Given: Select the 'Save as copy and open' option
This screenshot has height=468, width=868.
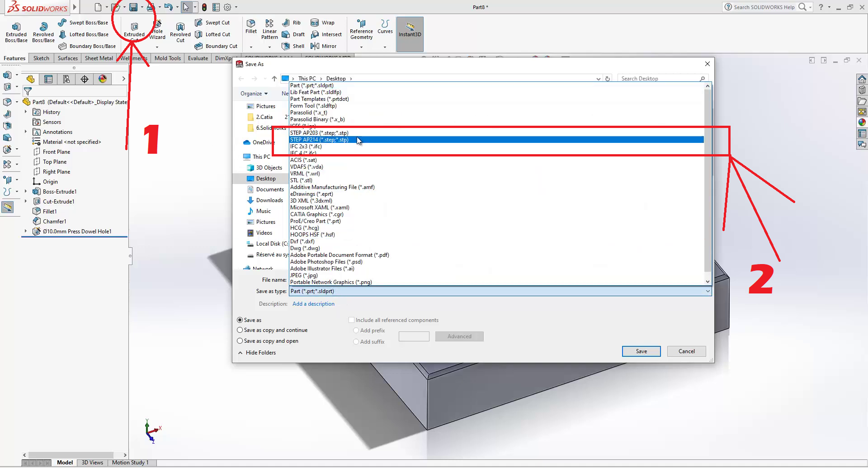Looking at the screenshot, I should (x=240, y=341).
